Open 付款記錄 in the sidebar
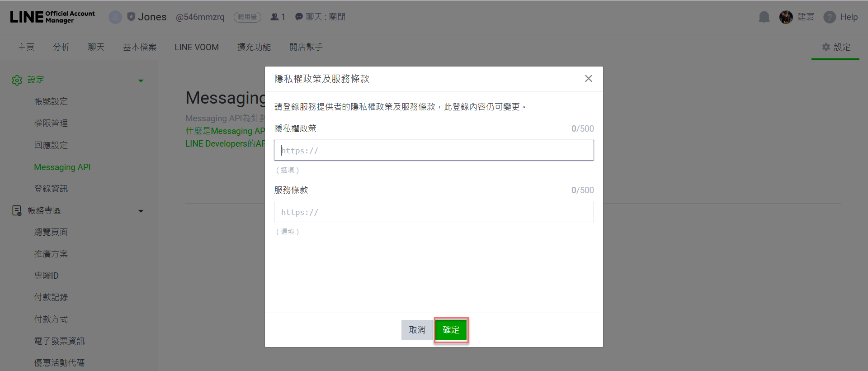This screenshot has width=868, height=371. point(51,297)
